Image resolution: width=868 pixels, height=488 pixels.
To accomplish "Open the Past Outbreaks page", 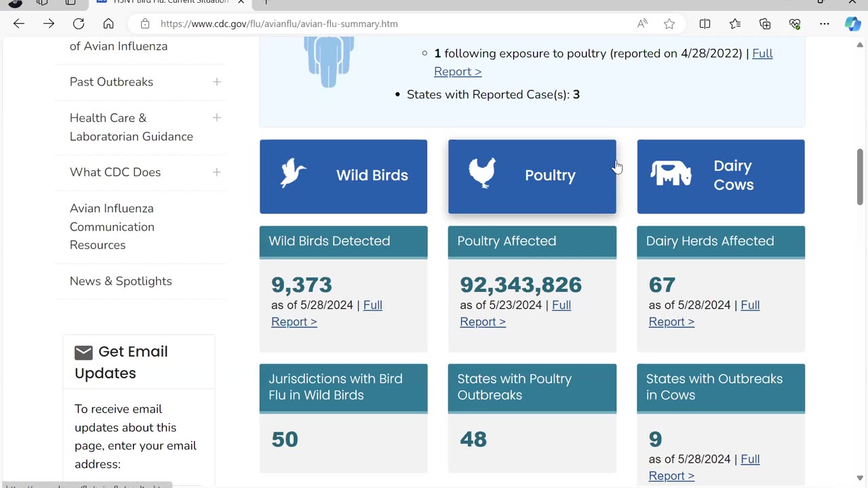I will (111, 82).
